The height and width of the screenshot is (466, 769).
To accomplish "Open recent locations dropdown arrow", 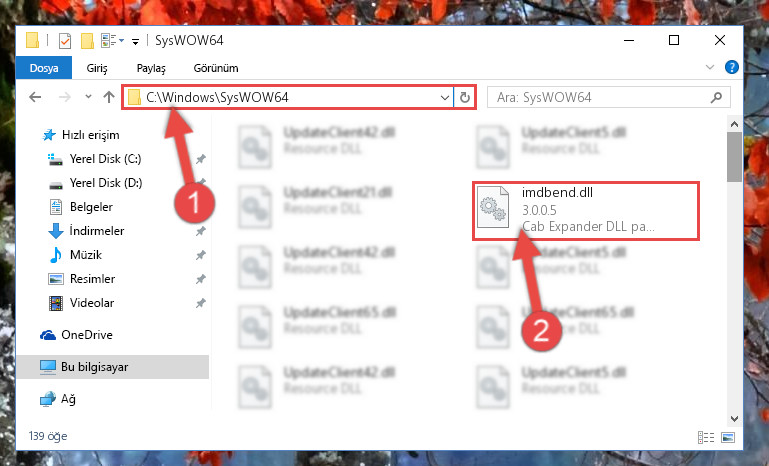I will tap(88, 97).
